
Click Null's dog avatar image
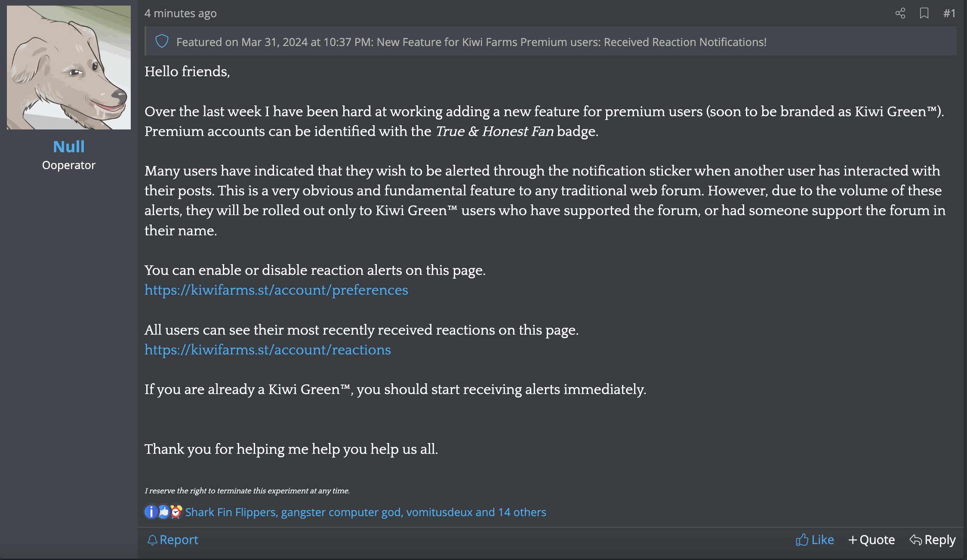tap(69, 68)
